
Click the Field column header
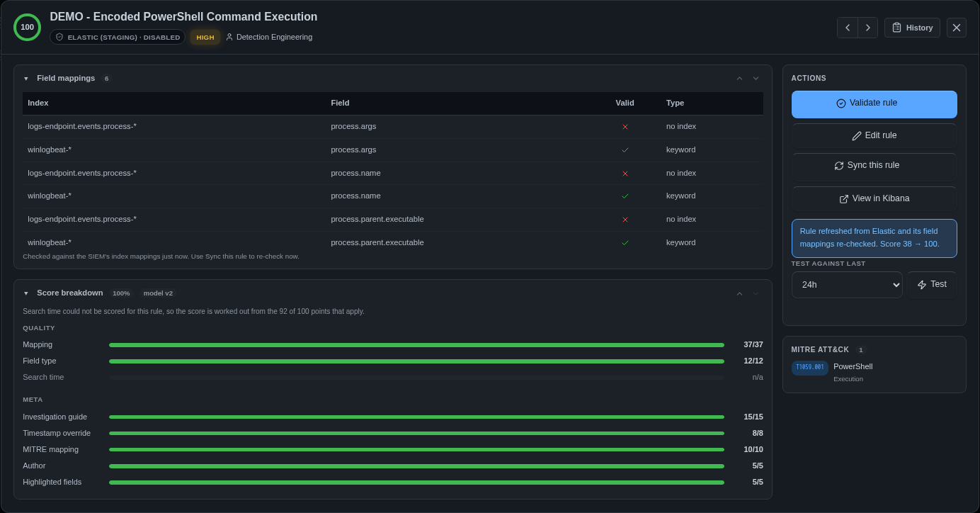[340, 103]
